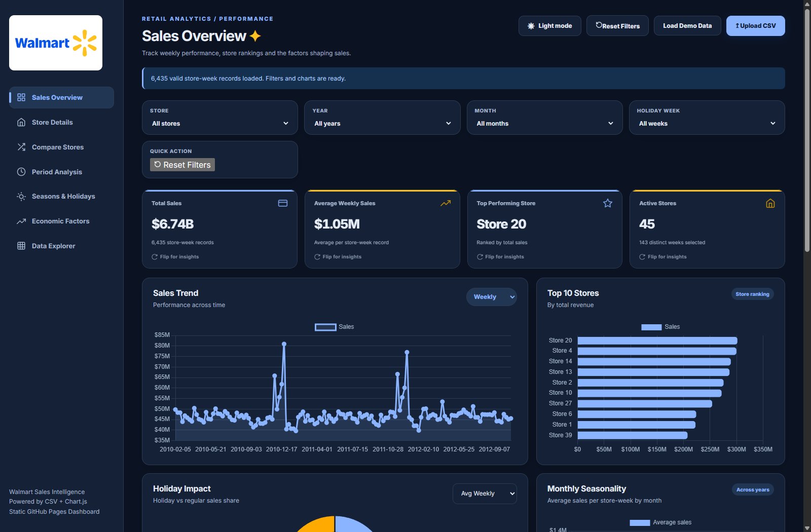Viewport: 811px width, 532px height.
Task: Open the Year filter dropdown
Action: click(382, 123)
